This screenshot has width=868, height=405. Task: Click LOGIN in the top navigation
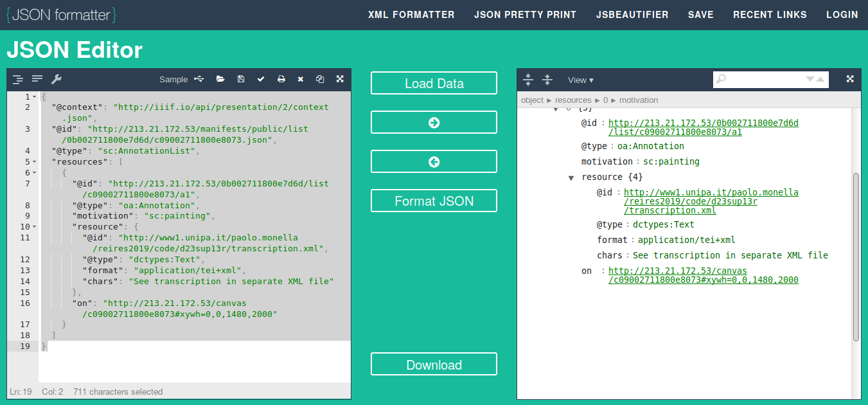tap(842, 15)
